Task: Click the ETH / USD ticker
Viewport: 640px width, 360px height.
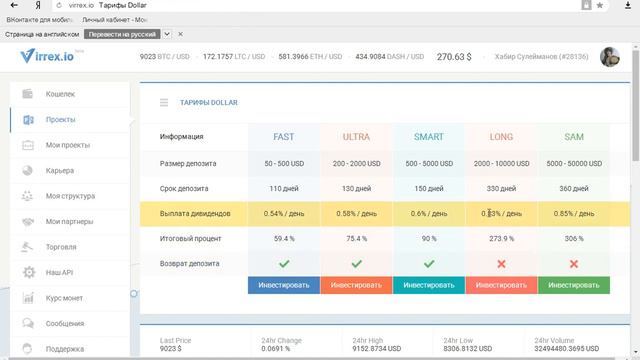Action: tap(310, 57)
